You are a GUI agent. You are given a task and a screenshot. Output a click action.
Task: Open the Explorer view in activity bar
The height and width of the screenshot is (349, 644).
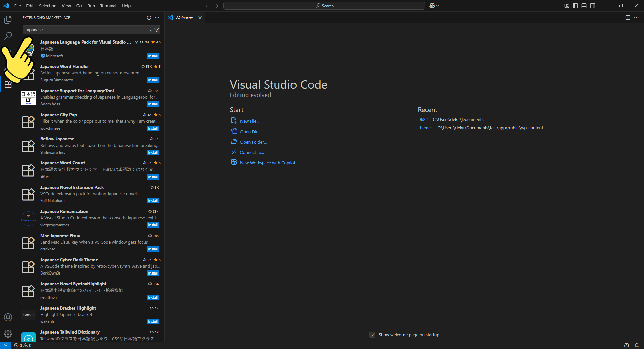tap(8, 20)
